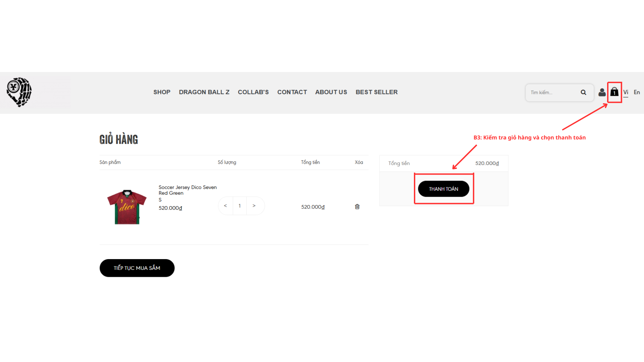Go to COLLAB'S page
Viewport: 644px width, 362px height.
coord(253,92)
